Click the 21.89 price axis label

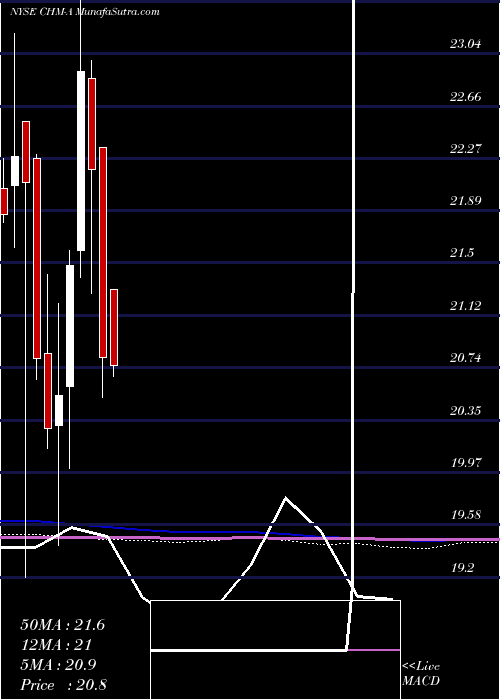click(x=466, y=201)
